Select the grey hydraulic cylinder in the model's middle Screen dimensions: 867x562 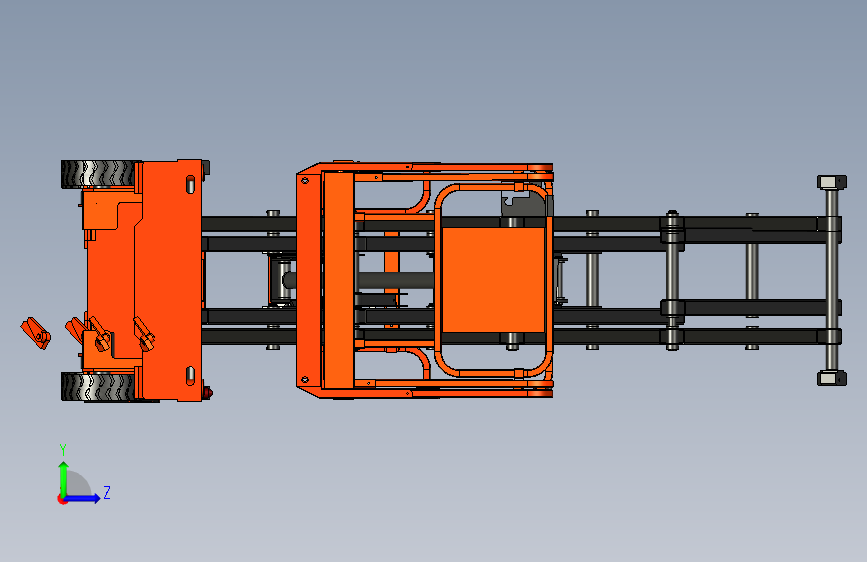coord(394,280)
